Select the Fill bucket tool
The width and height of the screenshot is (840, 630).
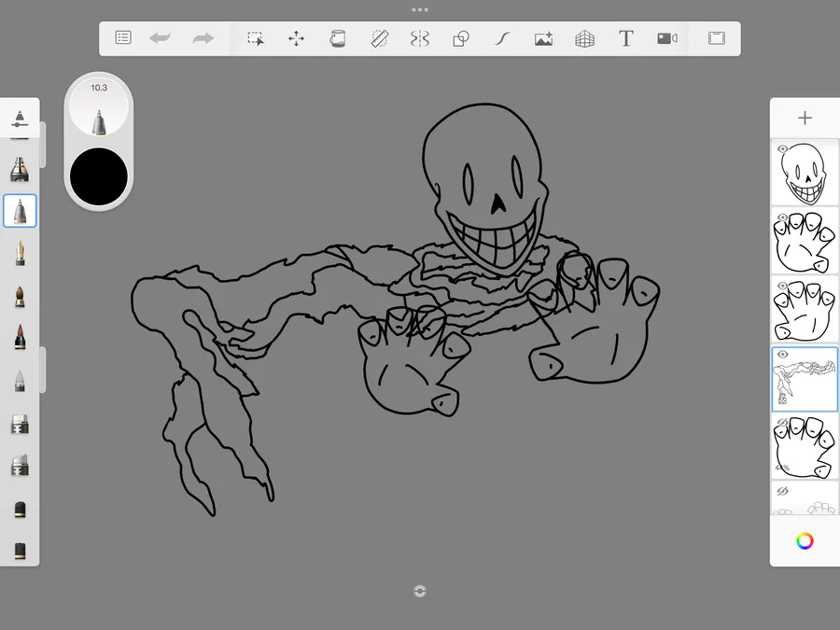[x=338, y=38]
